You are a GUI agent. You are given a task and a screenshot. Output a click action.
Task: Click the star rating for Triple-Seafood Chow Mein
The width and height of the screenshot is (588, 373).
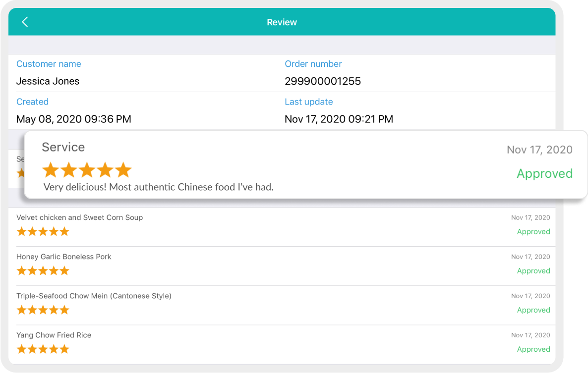[x=43, y=310]
